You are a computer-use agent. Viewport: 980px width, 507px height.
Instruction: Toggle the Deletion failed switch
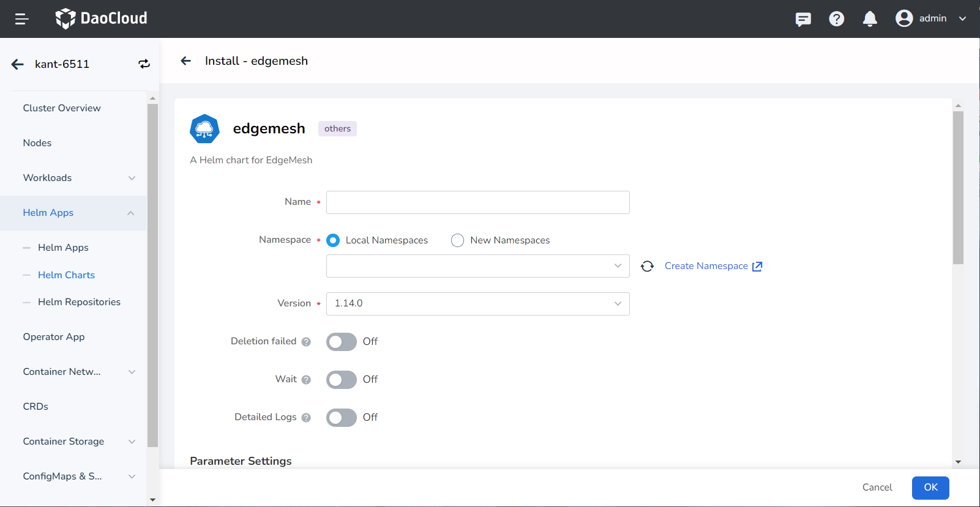pos(341,342)
